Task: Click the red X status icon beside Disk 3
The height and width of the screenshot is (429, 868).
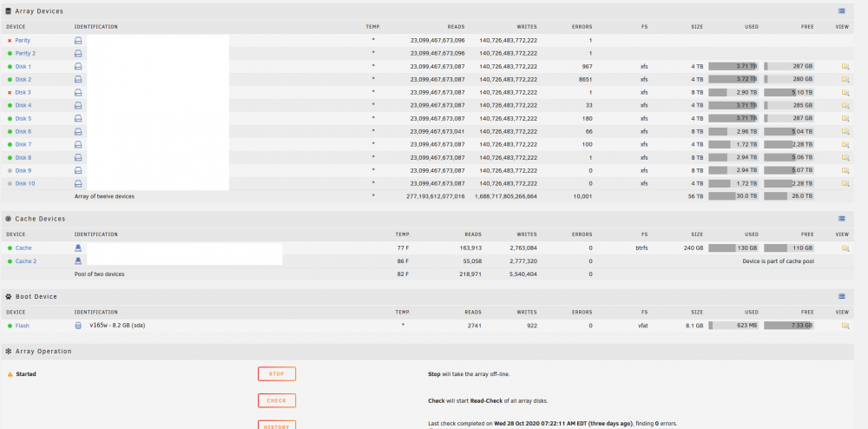Action: [x=10, y=93]
